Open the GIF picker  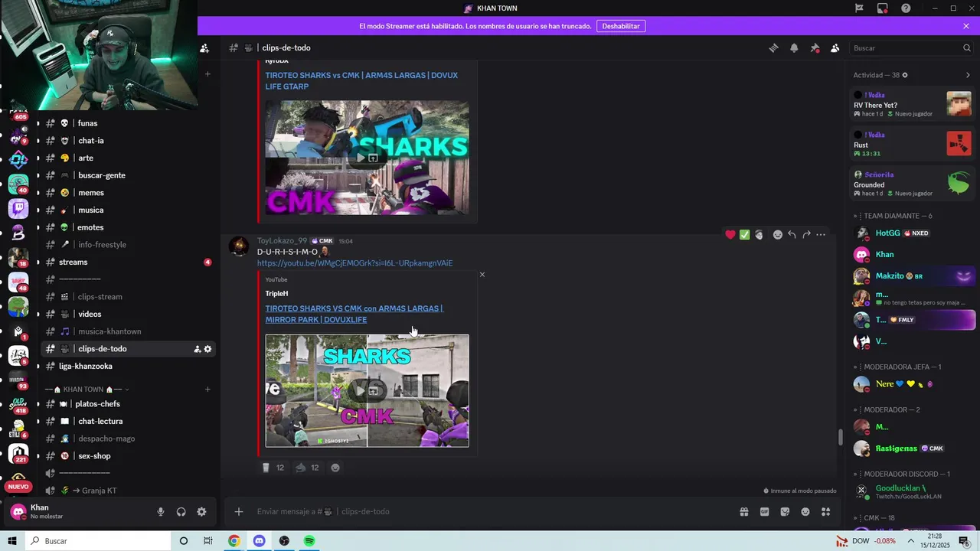tap(764, 511)
